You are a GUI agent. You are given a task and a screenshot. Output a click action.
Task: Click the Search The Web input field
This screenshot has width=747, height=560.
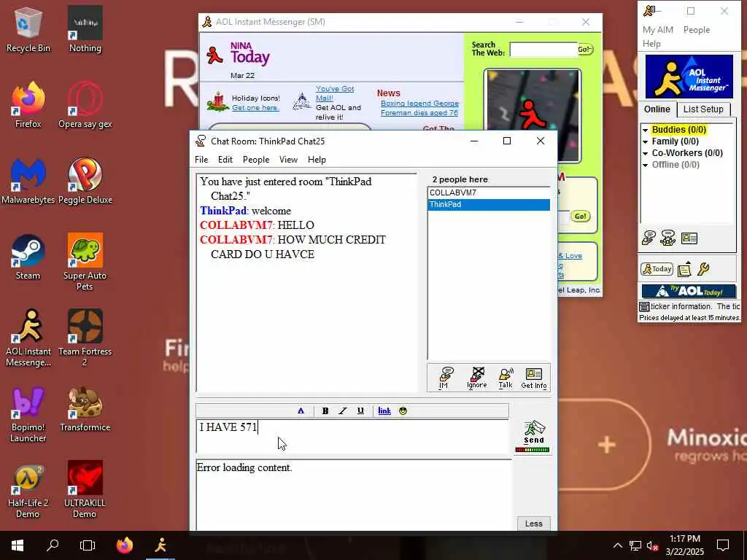pos(543,49)
